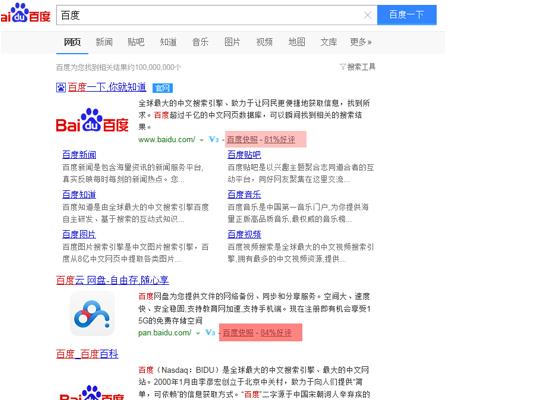Open the 百度知道 sublink
This screenshot has height=400, width=550.
click(x=79, y=194)
